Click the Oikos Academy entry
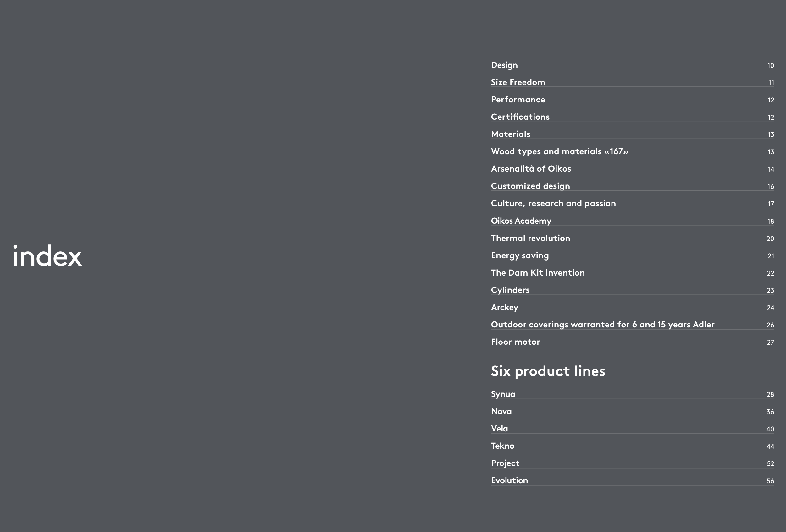786x532 pixels. [521, 221]
